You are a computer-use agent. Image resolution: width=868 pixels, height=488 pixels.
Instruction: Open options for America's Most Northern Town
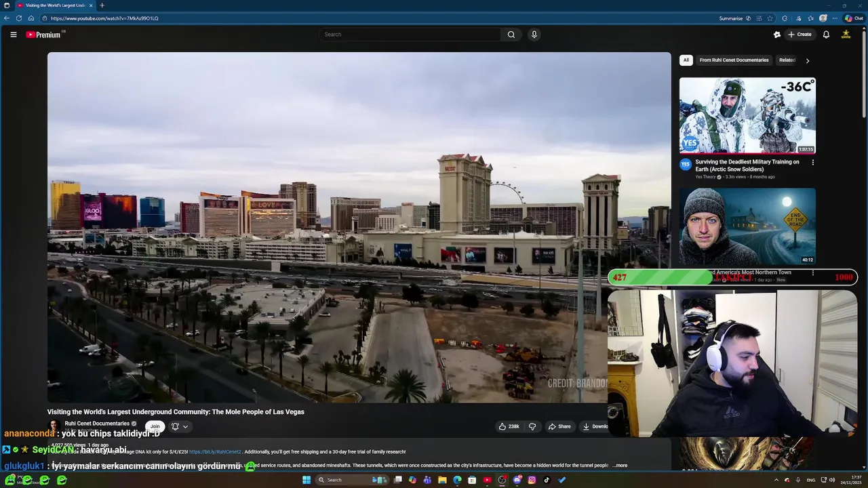pos(812,273)
